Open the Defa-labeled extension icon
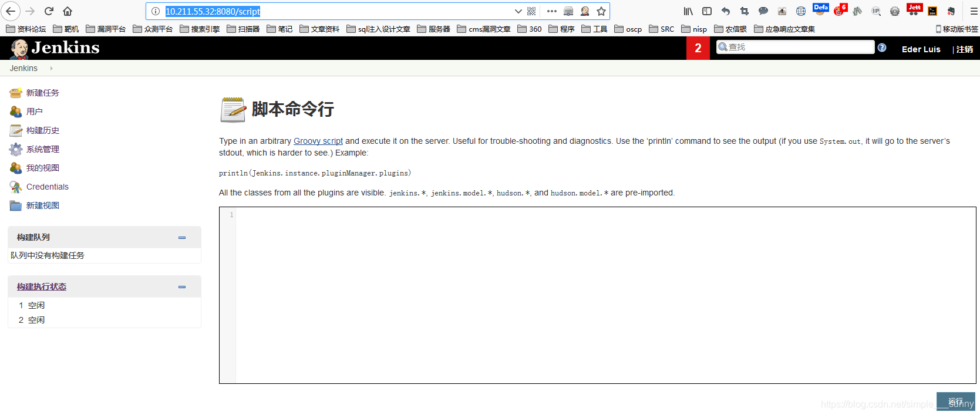 pyautogui.click(x=820, y=9)
